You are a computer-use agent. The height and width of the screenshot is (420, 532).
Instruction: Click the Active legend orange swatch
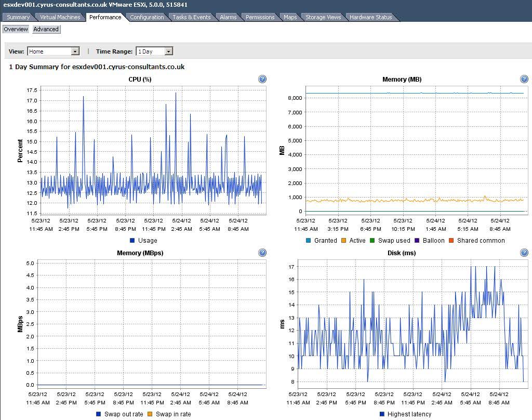[343, 240]
